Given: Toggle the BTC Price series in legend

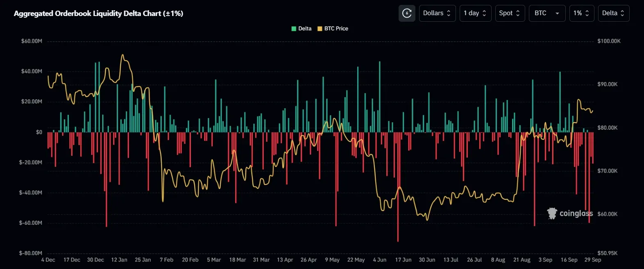Looking at the screenshot, I should (x=333, y=29).
